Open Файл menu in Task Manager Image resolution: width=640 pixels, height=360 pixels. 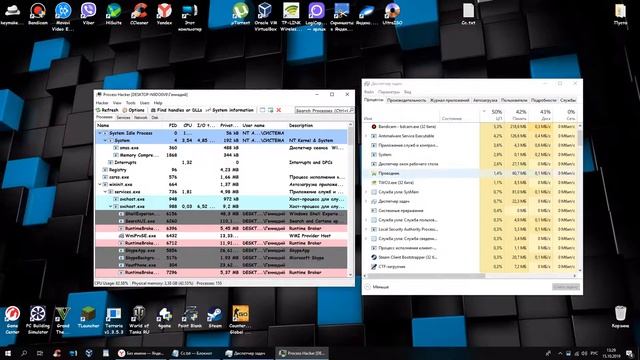pos(369,92)
